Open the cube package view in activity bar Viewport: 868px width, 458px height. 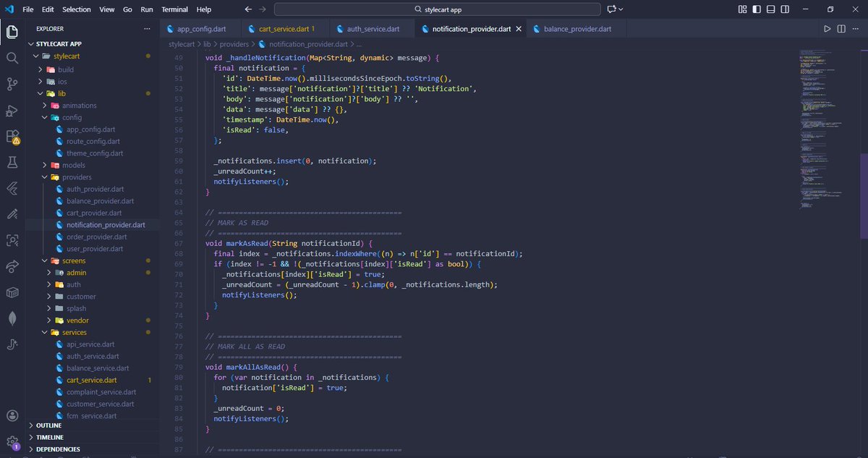(x=12, y=292)
